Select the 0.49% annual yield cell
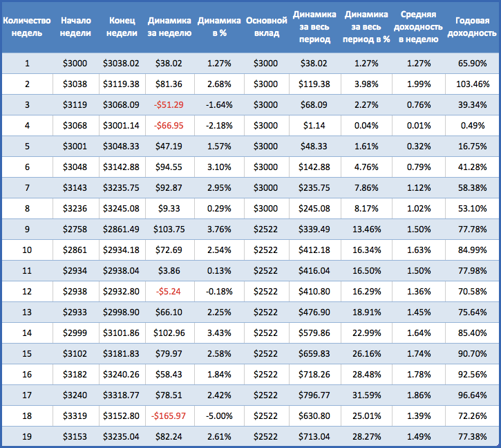The width and height of the screenshot is (501, 448). pyautogui.click(x=473, y=126)
